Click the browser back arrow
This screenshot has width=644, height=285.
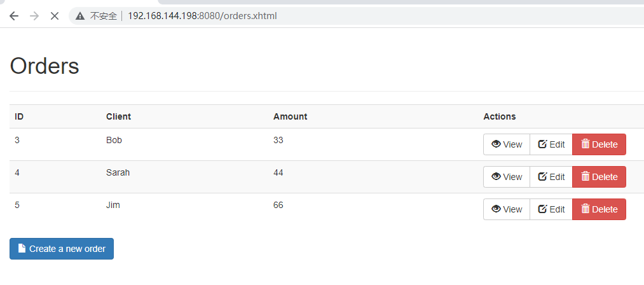pos(14,16)
